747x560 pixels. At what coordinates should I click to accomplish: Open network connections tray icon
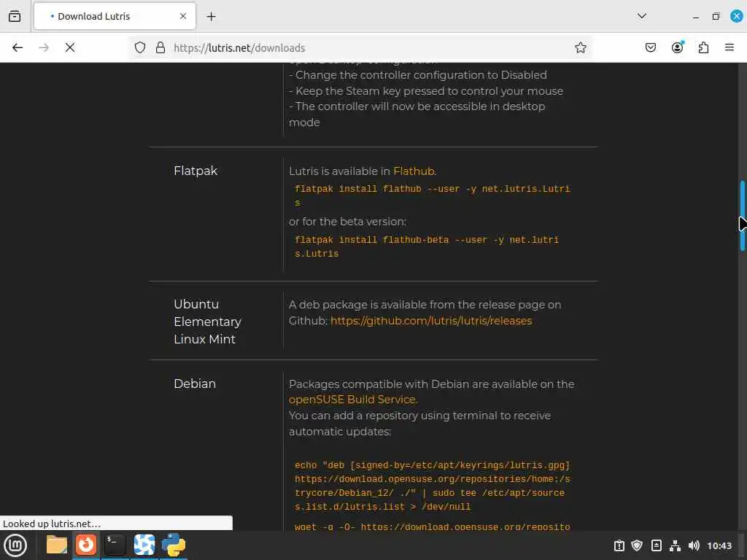point(675,545)
